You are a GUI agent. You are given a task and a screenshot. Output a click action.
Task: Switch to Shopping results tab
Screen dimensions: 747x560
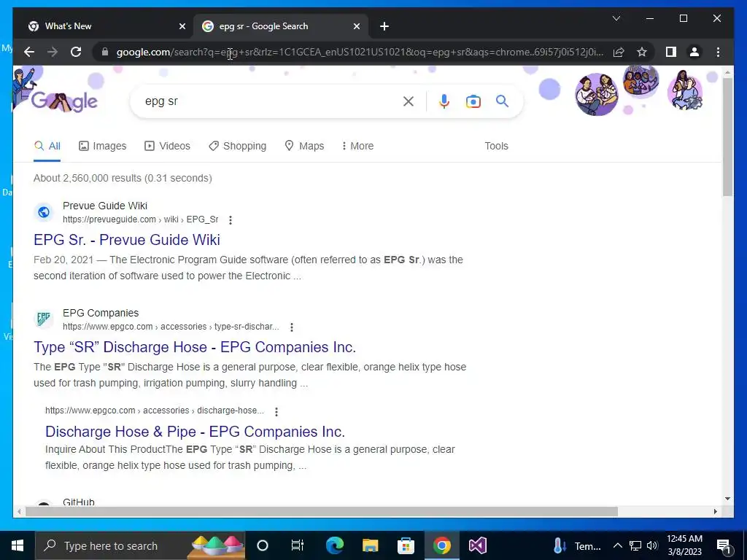(237, 146)
